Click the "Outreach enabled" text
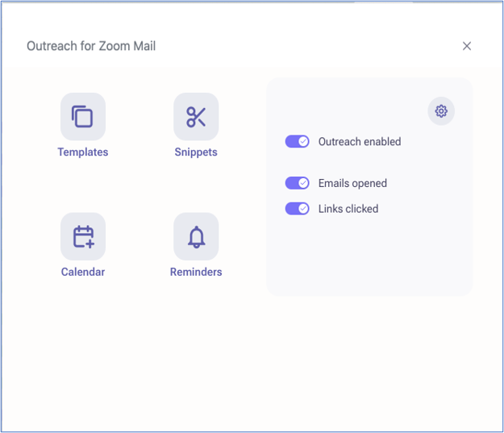This screenshot has height=433, width=504. coord(360,141)
